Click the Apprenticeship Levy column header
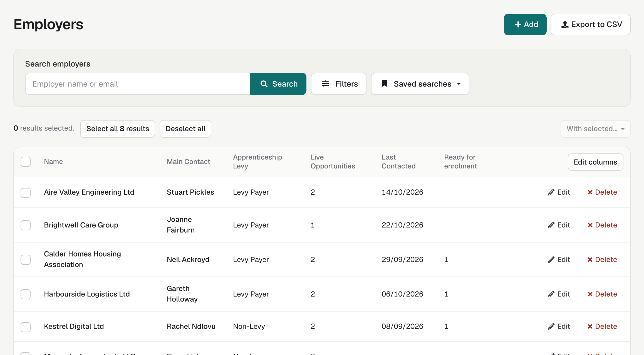 pyautogui.click(x=257, y=162)
